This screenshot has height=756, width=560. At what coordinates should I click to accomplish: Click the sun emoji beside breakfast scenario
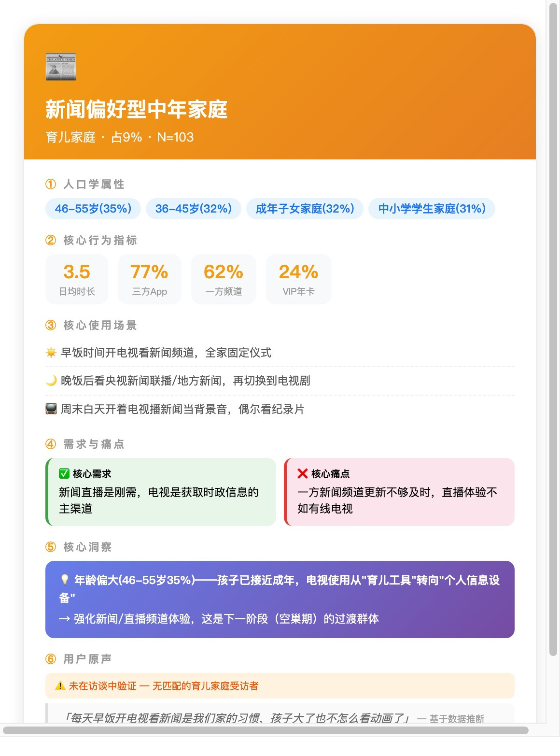pyautogui.click(x=51, y=353)
